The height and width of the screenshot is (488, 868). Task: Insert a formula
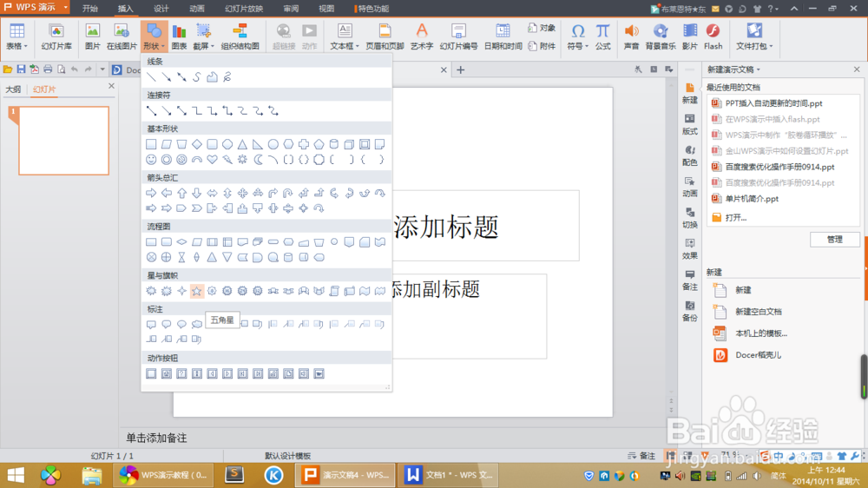(603, 36)
